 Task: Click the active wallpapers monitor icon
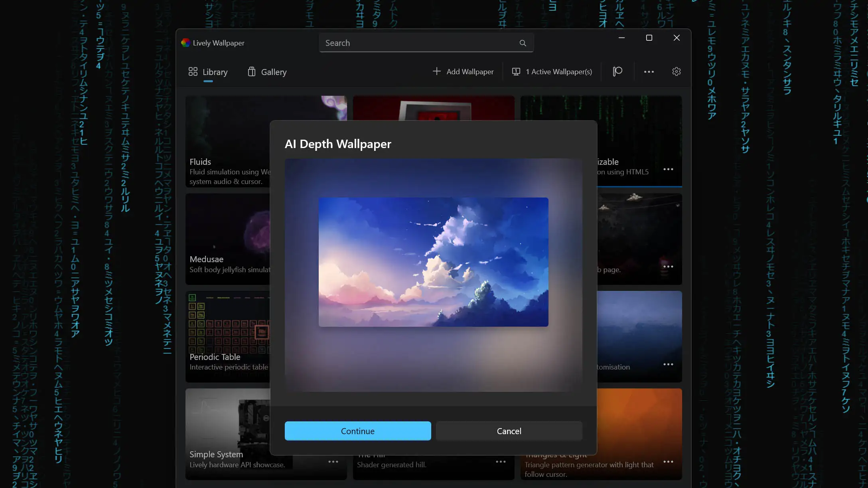tap(516, 72)
